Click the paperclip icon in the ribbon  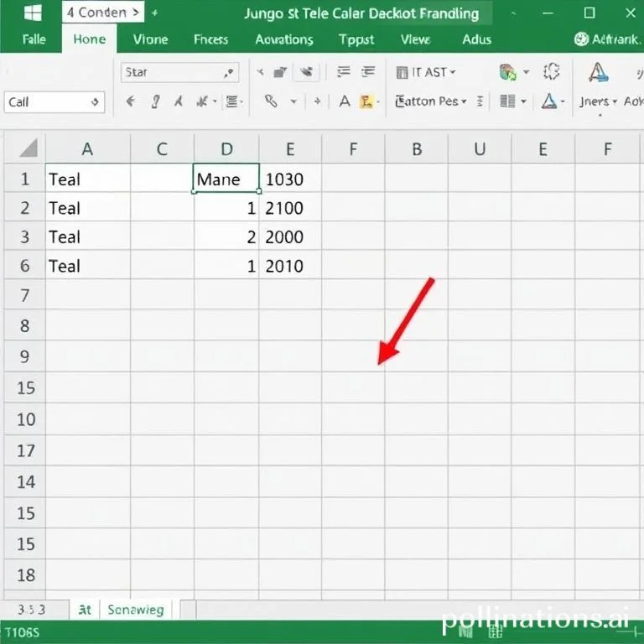[x=271, y=101]
